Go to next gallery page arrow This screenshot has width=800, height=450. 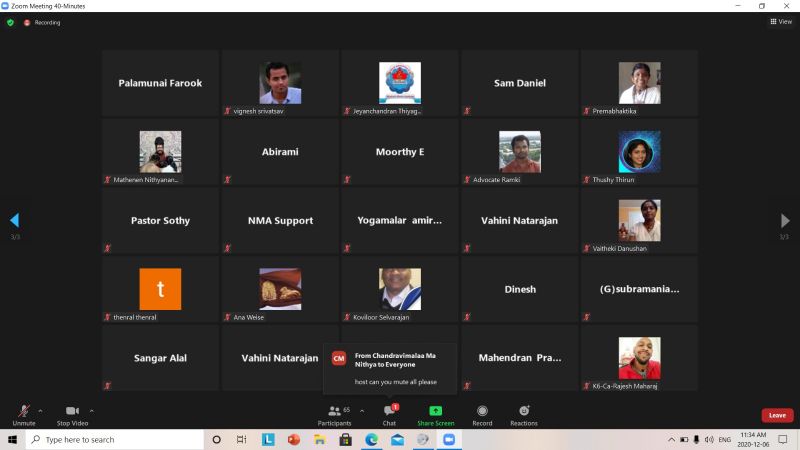785,221
